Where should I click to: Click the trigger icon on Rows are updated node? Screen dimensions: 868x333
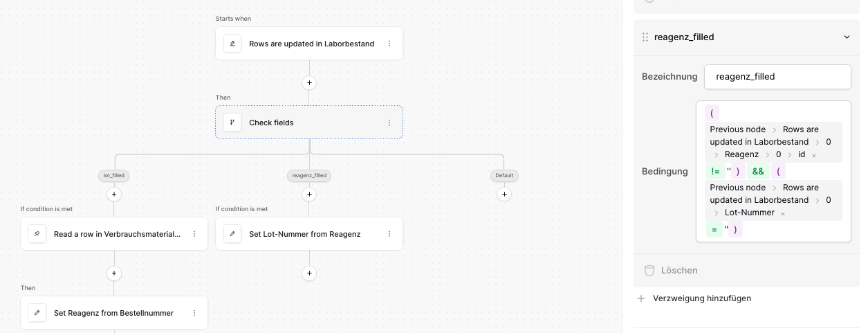point(232,44)
